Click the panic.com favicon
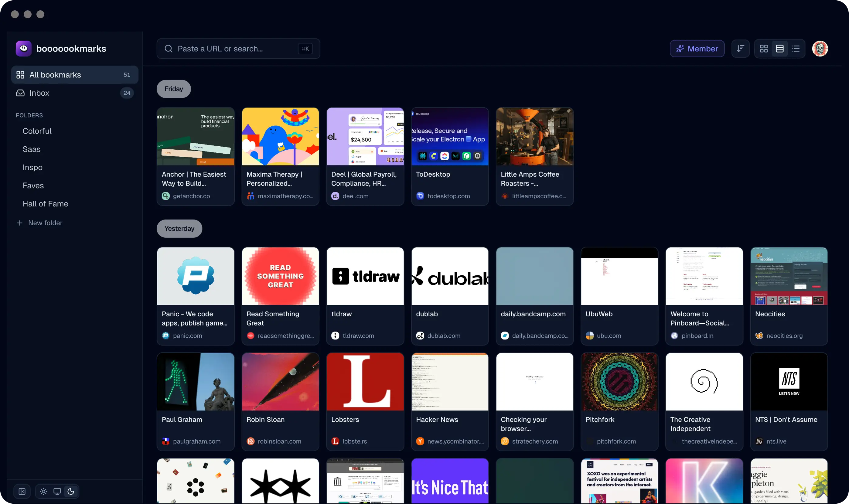The height and width of the screenshot is (504, 849). [x=166, y=335]
